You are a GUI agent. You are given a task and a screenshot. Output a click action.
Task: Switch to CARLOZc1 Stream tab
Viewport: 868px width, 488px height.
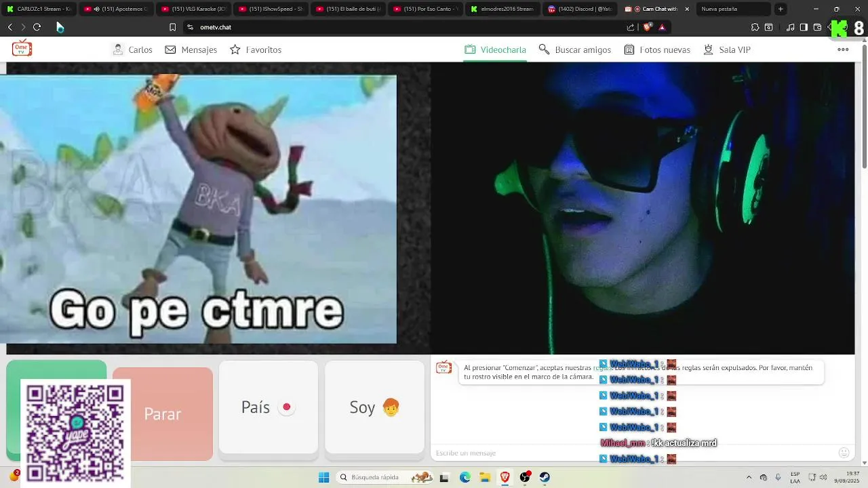[x=39, y=9]
